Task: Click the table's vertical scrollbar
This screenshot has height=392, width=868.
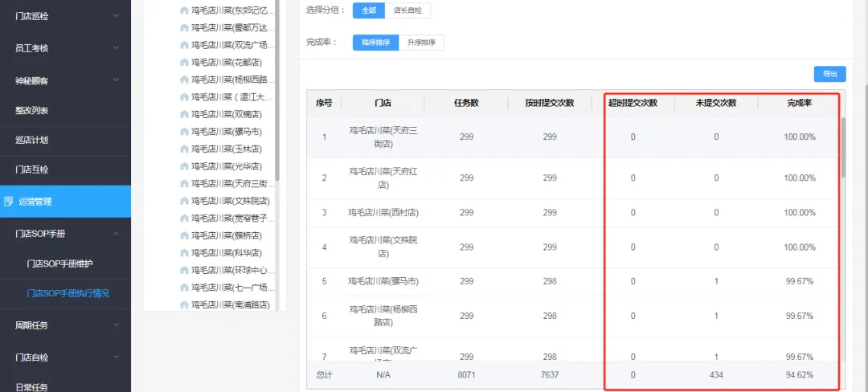Action: [843, 148]
